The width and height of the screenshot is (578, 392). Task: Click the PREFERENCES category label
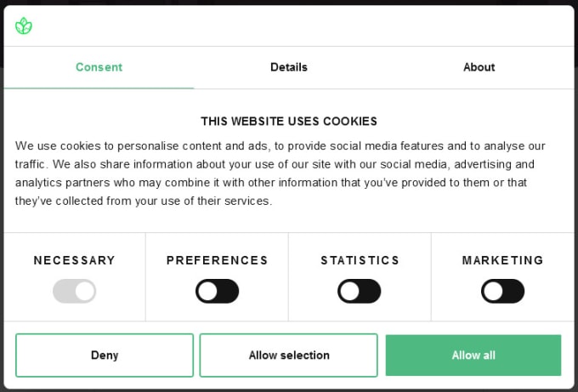click(217, 260)
